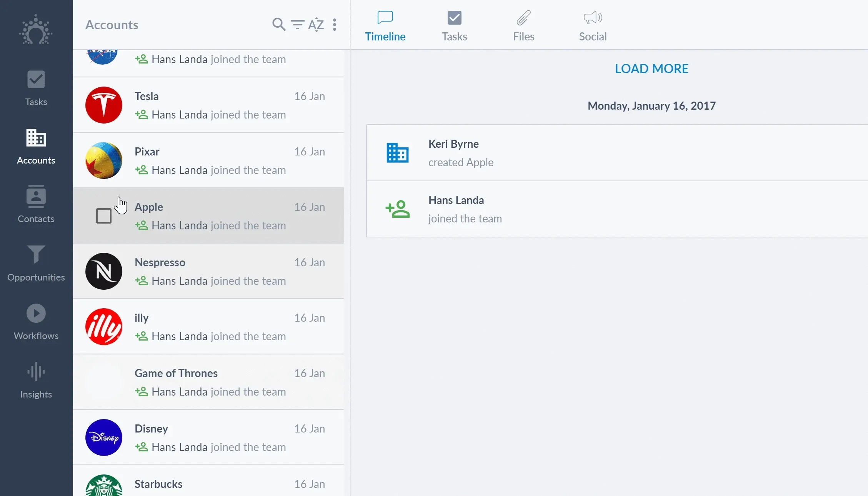
Task: Click the Pixar ball avatar
Action: pyautogui.click(x=104, y=160)
